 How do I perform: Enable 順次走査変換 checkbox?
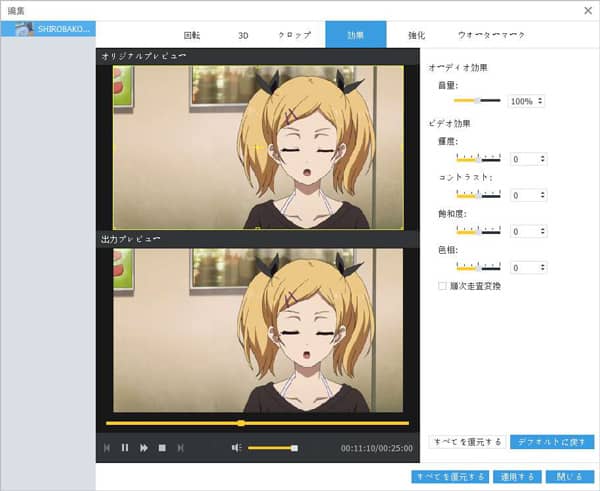click(x=442, y=286)
